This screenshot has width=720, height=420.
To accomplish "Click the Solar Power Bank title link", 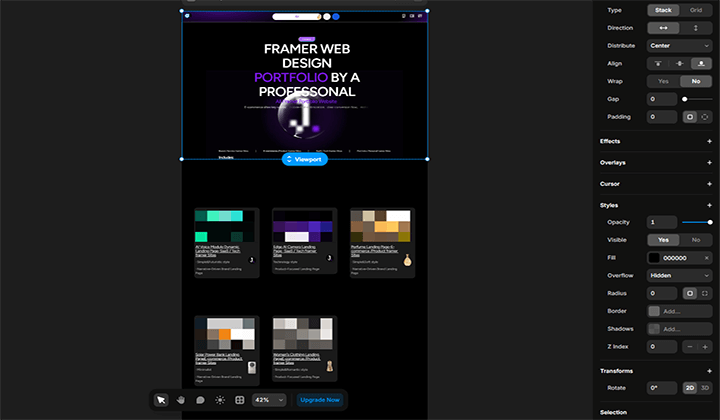I will click(x=219, y=358).
